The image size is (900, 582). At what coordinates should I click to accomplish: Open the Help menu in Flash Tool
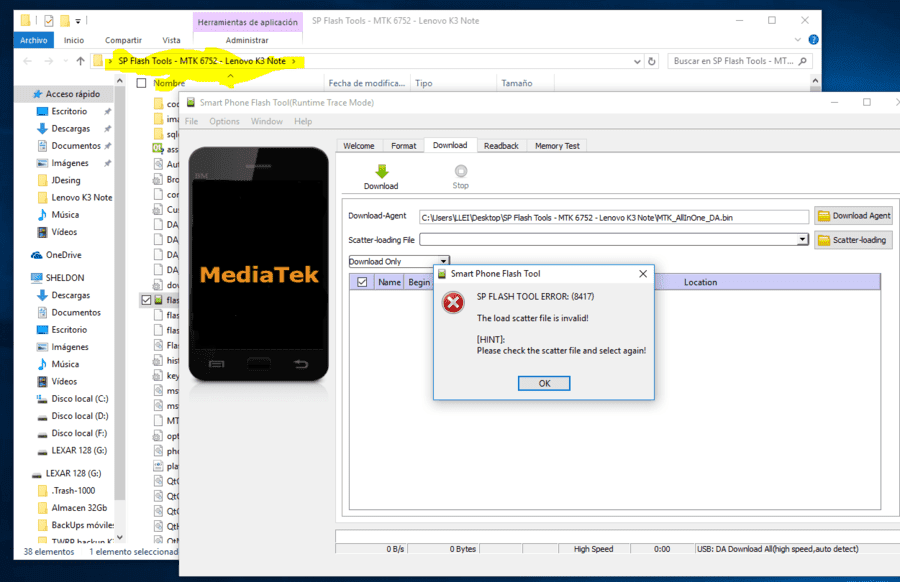click(x=303, y=121)
